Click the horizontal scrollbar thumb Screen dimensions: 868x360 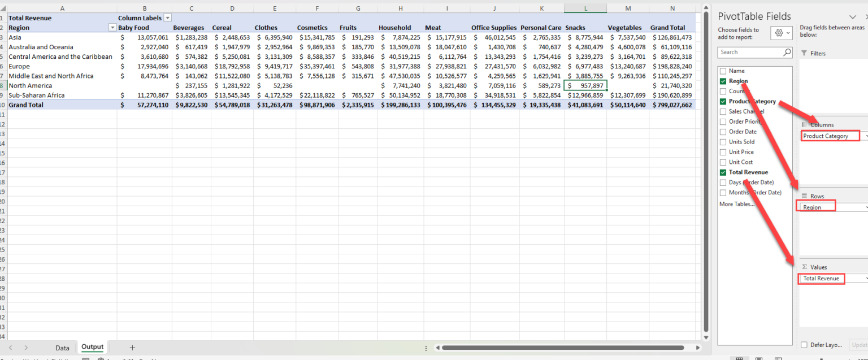562,348
